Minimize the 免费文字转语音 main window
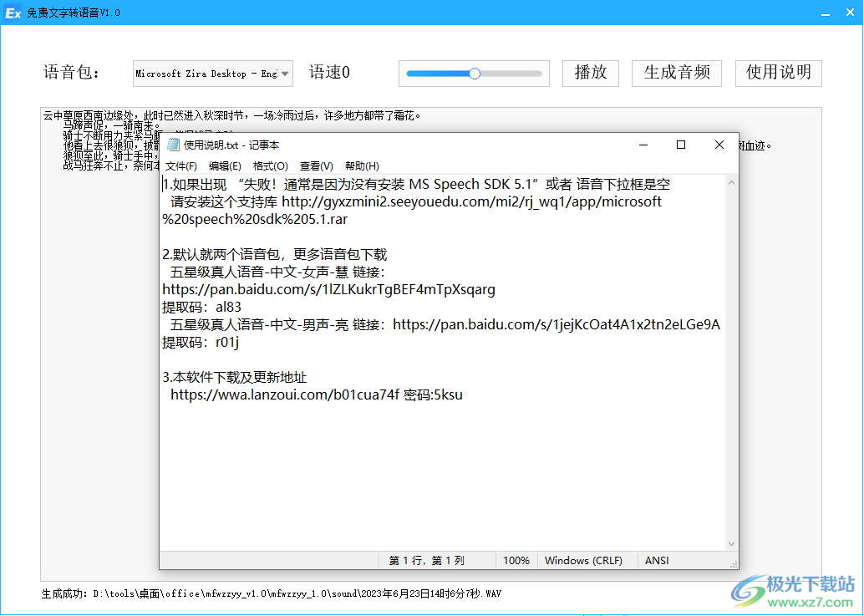Viewport: 864px width, 616px height. [x=826, y=13]
